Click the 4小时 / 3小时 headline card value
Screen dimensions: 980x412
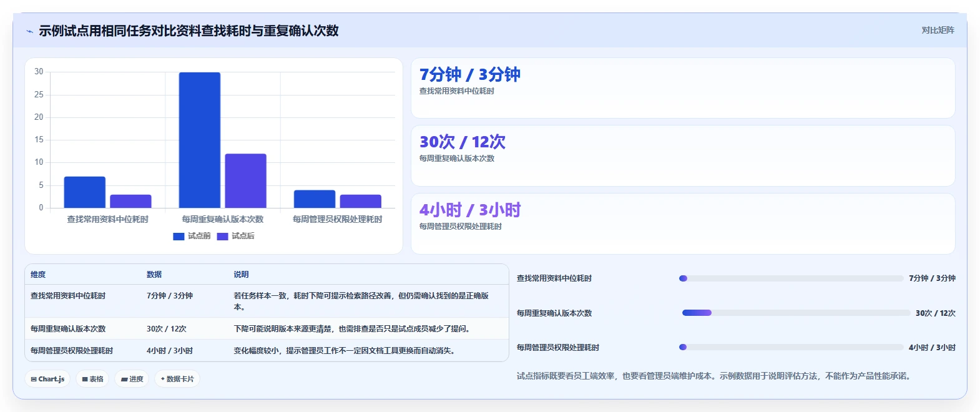click(x=470, y=210)
